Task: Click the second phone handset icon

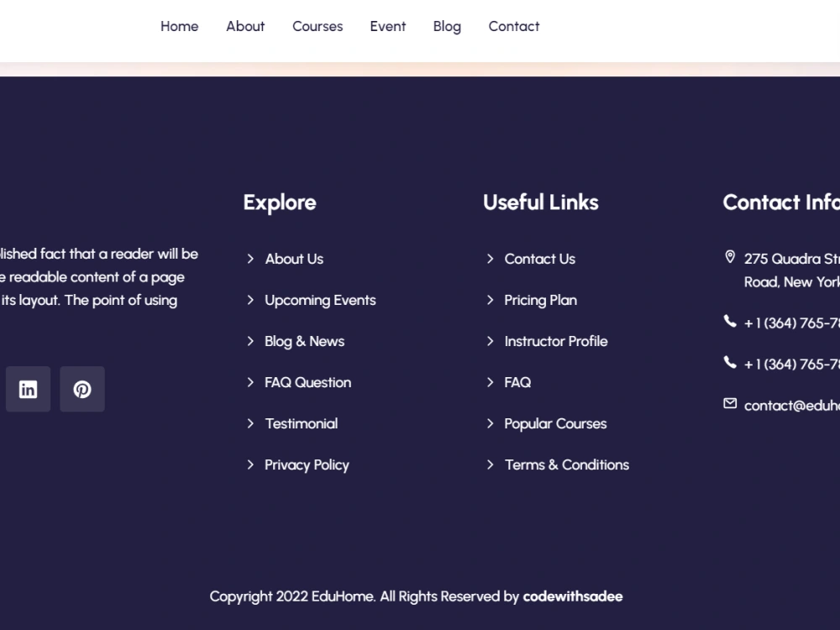Action: coord(730,362)
